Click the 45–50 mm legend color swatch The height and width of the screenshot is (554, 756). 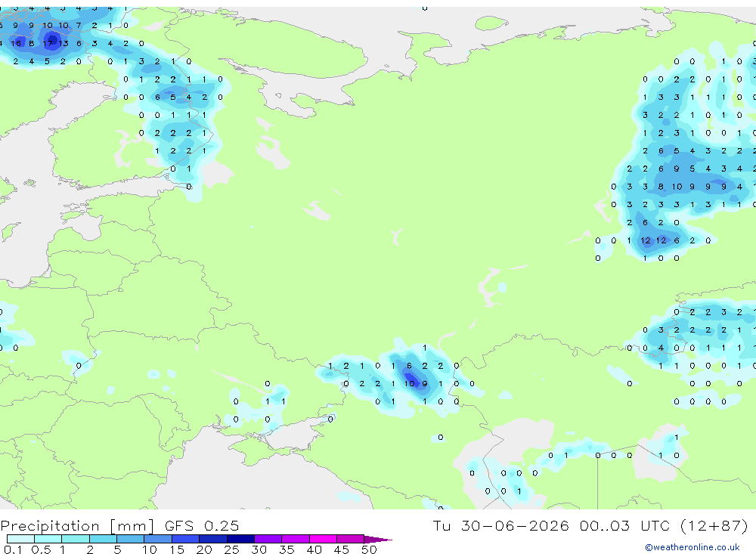350,539
